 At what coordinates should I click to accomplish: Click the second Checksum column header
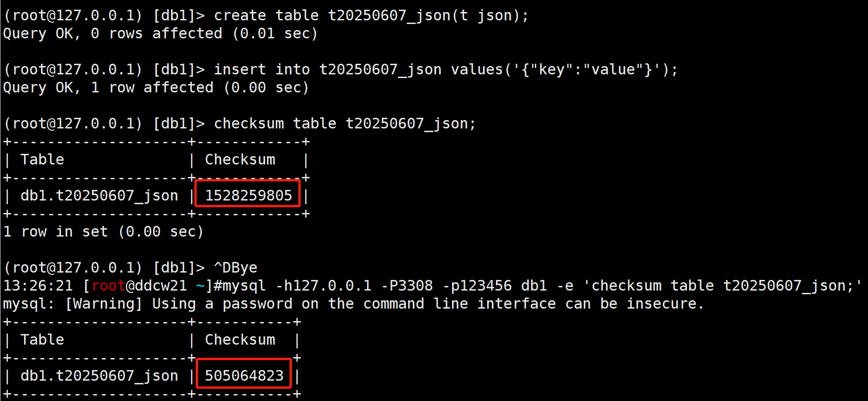(x=240, y=340)
